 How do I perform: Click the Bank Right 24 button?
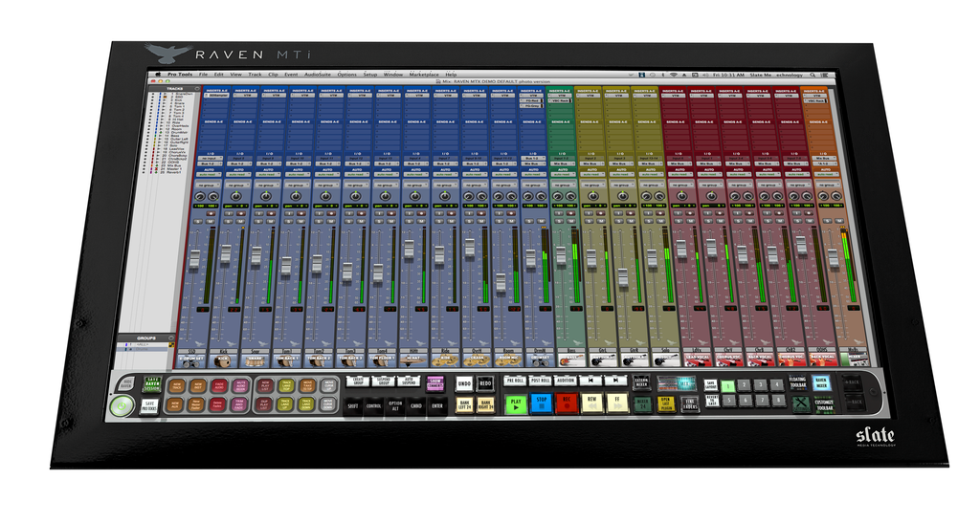pos(485,405)
